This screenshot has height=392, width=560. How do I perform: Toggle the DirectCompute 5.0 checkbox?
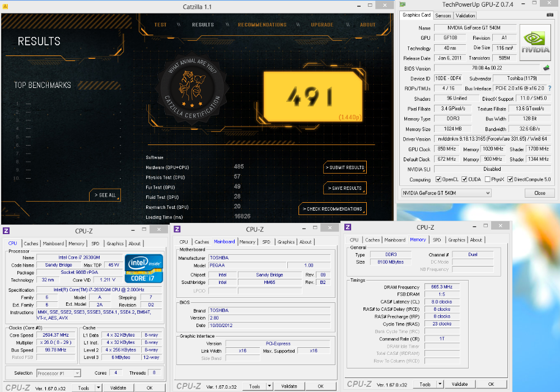pos(510,179)
